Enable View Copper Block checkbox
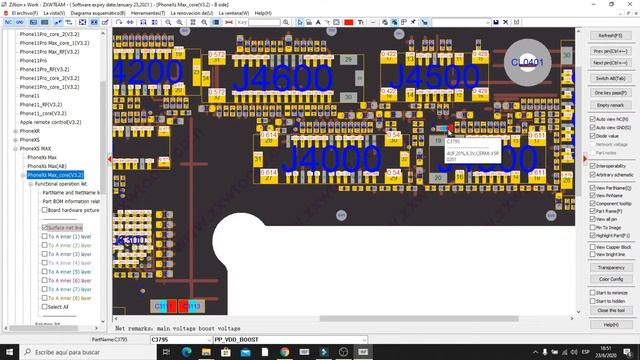 point(592,247)
